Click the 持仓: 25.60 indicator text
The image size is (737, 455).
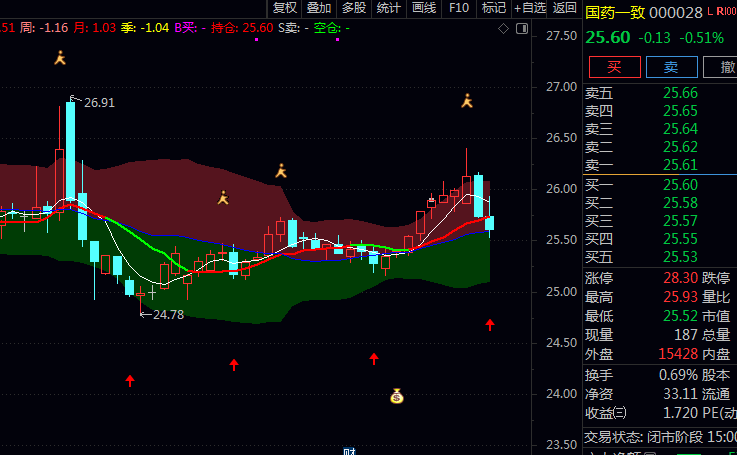(x=242, y=28)
